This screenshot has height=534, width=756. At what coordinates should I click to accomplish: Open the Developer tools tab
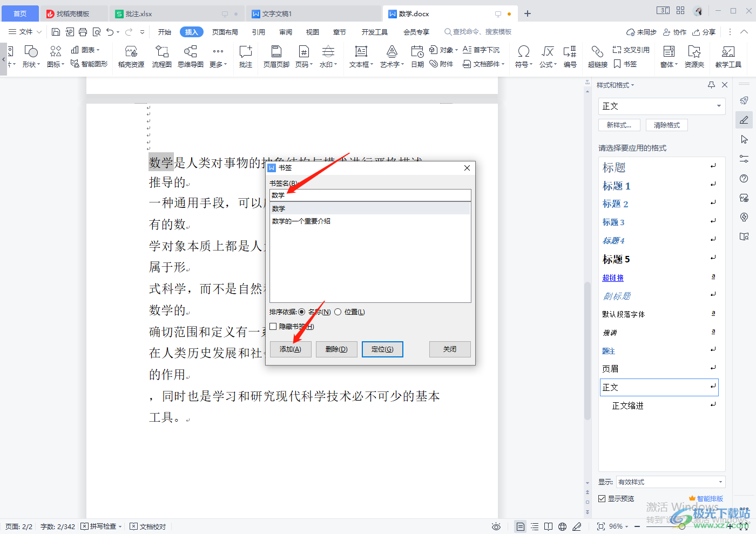point(375,32)
